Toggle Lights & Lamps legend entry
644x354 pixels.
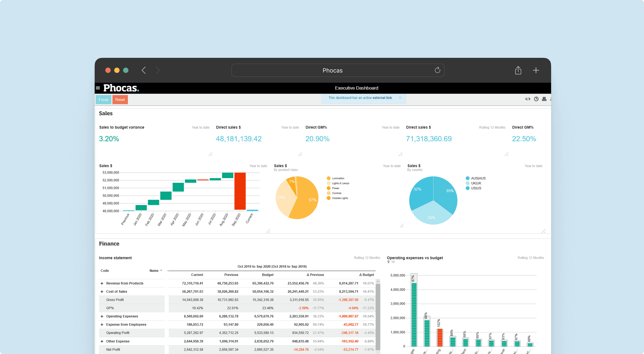click(338, 183)
